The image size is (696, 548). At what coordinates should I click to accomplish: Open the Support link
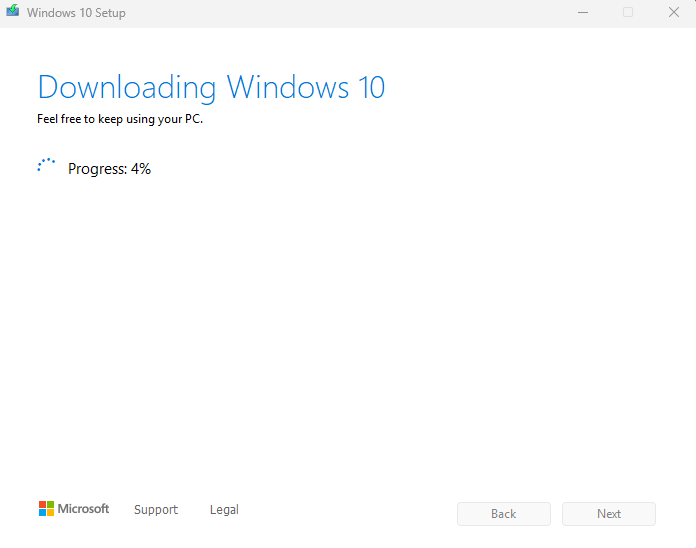(156, 510)
